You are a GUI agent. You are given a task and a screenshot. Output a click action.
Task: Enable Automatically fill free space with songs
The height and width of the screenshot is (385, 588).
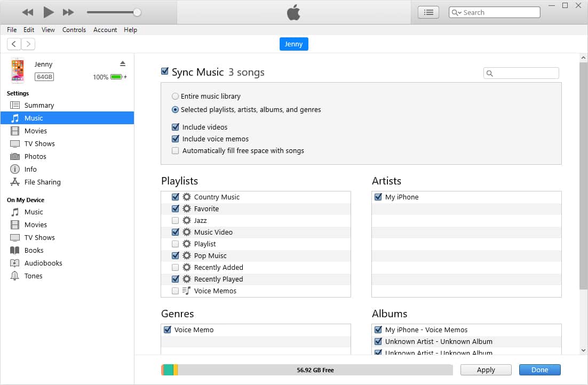tap(175, 151)
